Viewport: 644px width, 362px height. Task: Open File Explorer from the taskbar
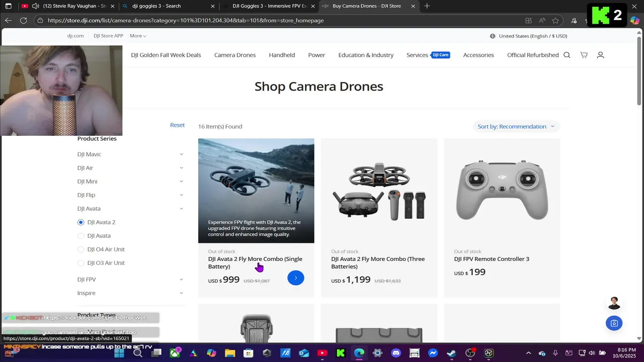230,353
